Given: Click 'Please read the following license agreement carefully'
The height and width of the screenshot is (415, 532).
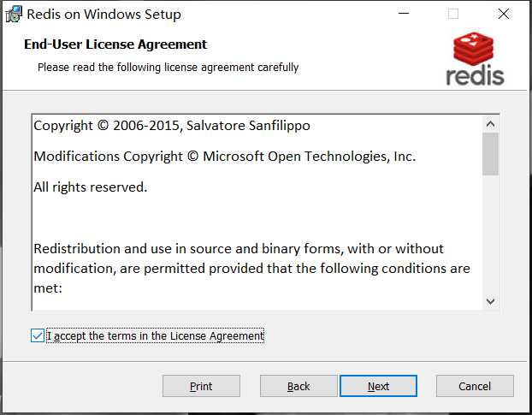Looking at the screenshot, I should pyautogui.click(x=168, y=68).
